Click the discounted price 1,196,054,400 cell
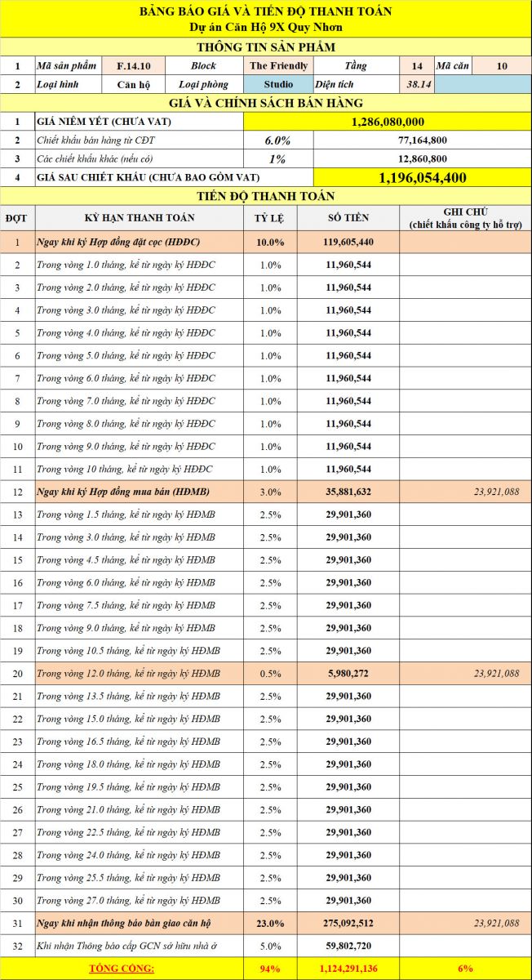 [423, 177]
